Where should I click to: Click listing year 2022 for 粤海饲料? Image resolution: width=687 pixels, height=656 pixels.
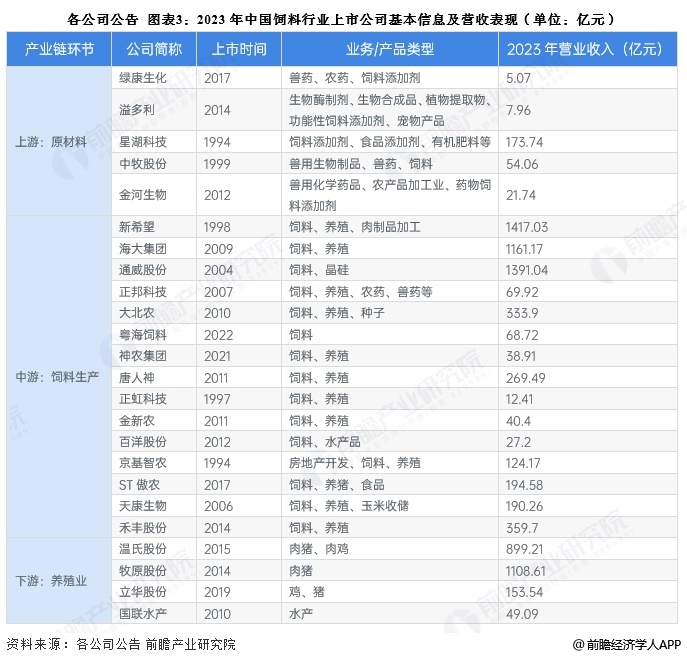pyautogui.click(x=218, y=335)
